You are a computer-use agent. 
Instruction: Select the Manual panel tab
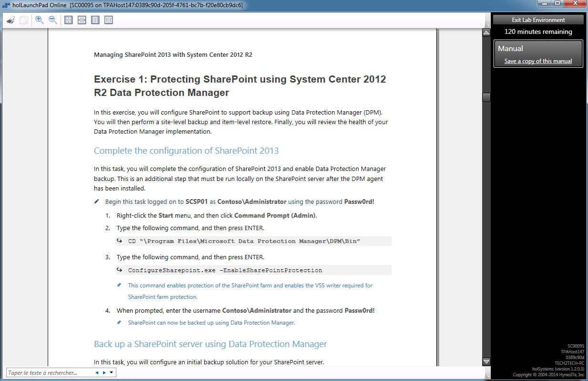pyautogui.click(x=538, y=53)
